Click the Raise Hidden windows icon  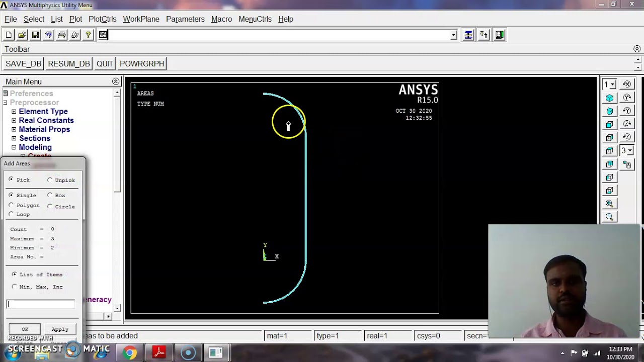468,35
